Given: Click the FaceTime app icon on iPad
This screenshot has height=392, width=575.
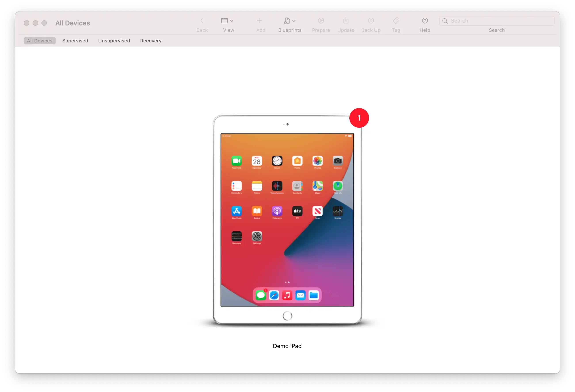Looking at the screenshot, I should [236, 161].
